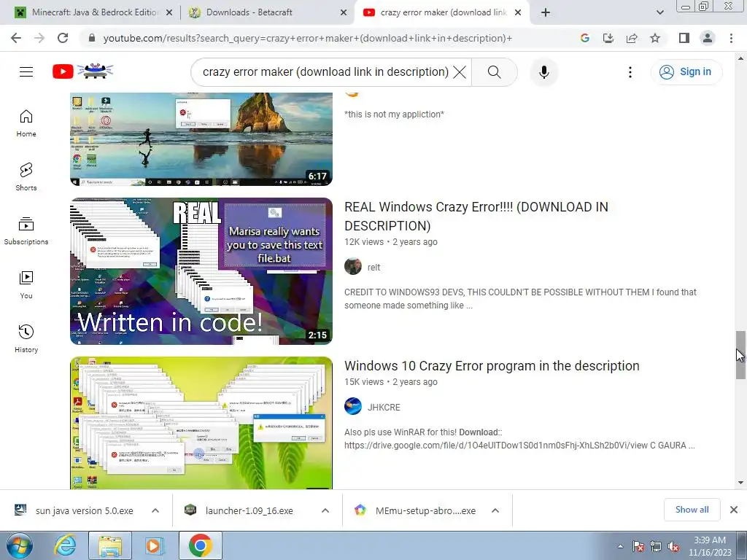This screenshot has width=747, height=560.
Task: Open taskbar clock showing 3:39 AM
Action: click(x=710, y=546)
